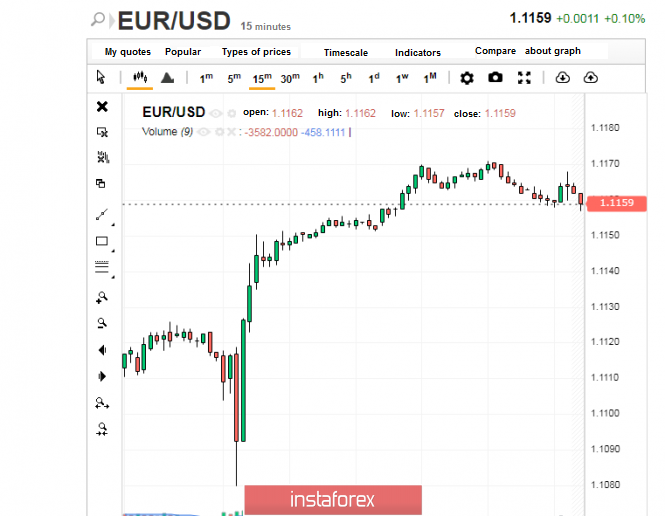The image size is (665, 516).
Task: Open the Popular menu
Action: click(x=183, y=52)
